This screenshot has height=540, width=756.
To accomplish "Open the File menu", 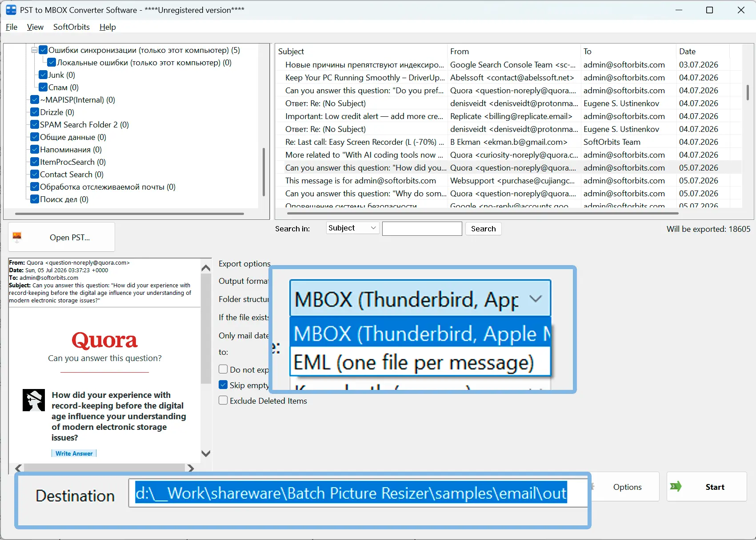I will click(12, 27).
